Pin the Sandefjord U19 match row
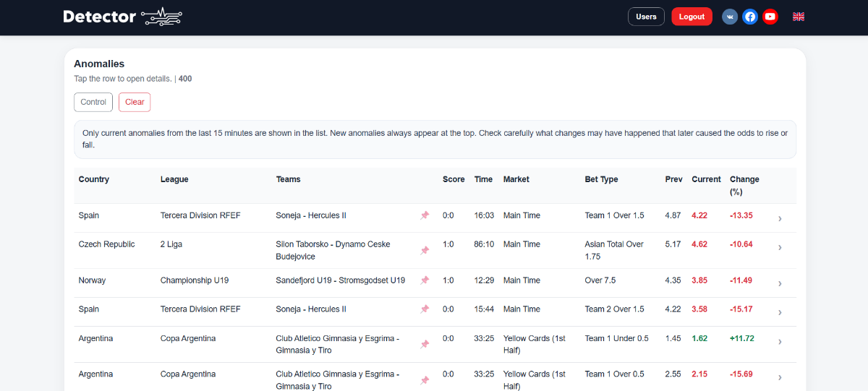The height and width of the screenshot is (391, 868). pyautogui.click(x=425, y=280)
